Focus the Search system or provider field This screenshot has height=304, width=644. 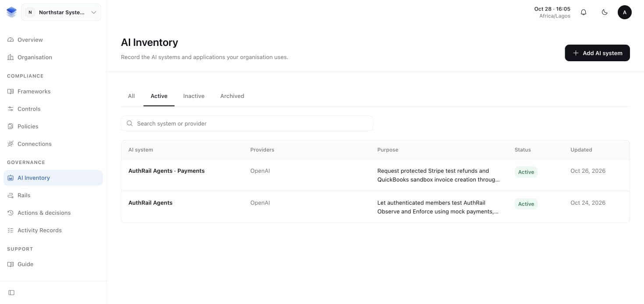tap(247, 123)
